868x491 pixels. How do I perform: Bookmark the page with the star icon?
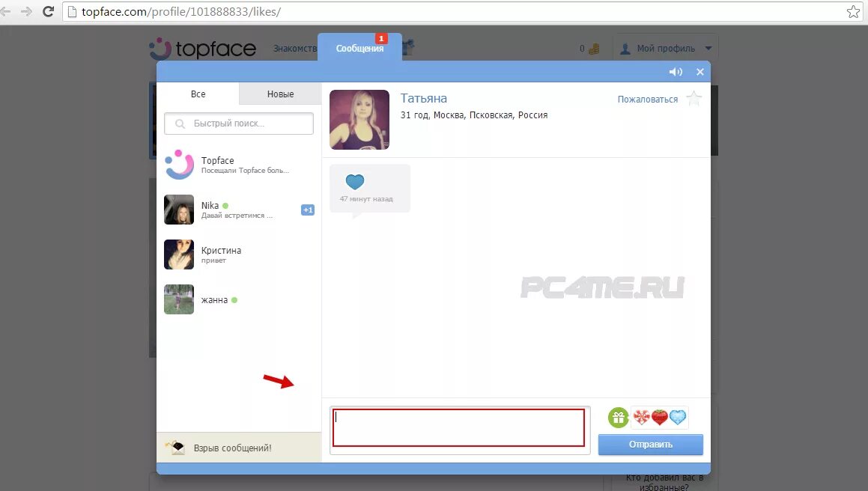[853, 12]
